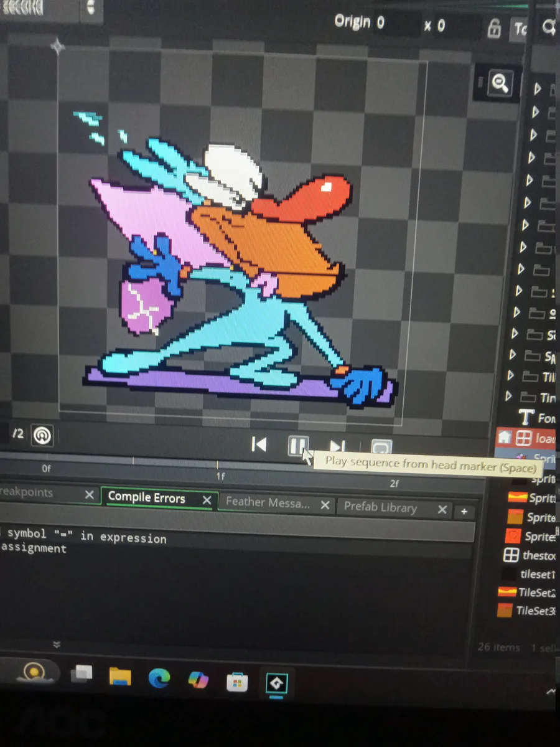Select the 'thestoc' room asset
The height and width of the screenshot is (747, 560).
click(x=529, y=555)
